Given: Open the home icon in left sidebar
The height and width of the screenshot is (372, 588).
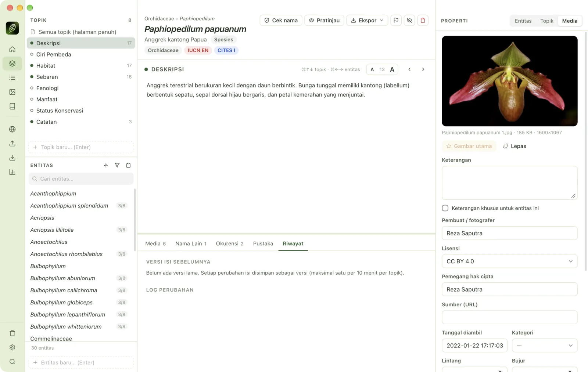Looking at the screenshot, I should [12, 49].
